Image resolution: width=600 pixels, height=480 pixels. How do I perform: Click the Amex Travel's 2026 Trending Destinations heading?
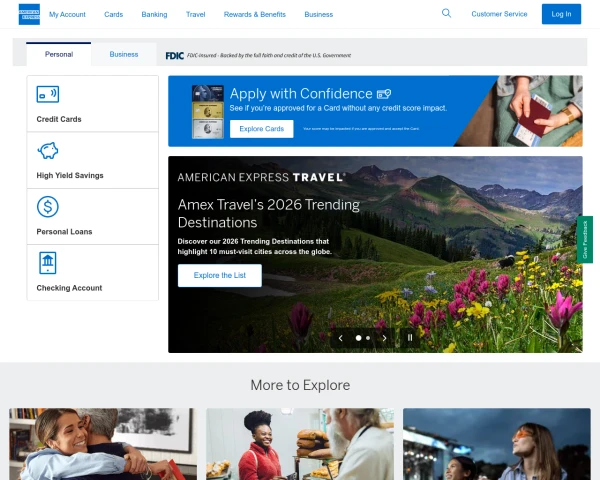(269, 214)
